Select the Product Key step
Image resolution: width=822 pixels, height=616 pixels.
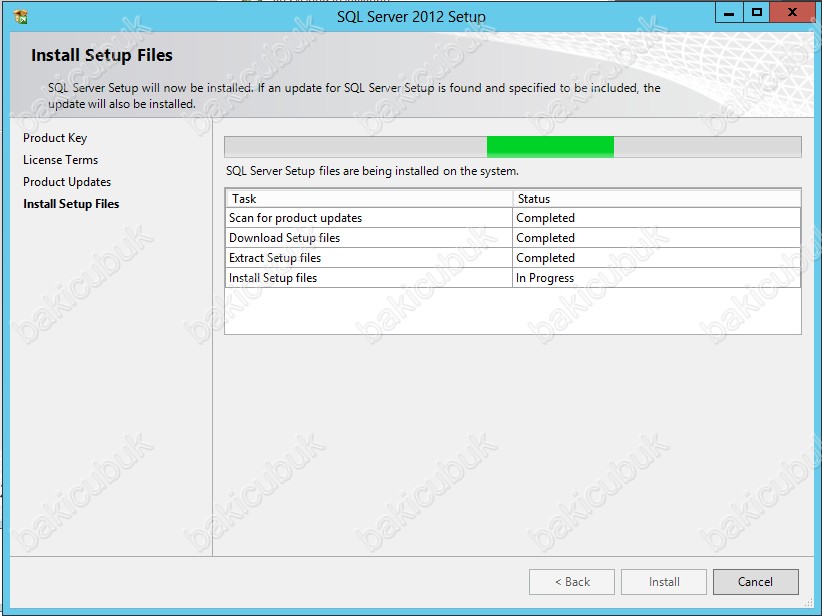coord(55,138)
